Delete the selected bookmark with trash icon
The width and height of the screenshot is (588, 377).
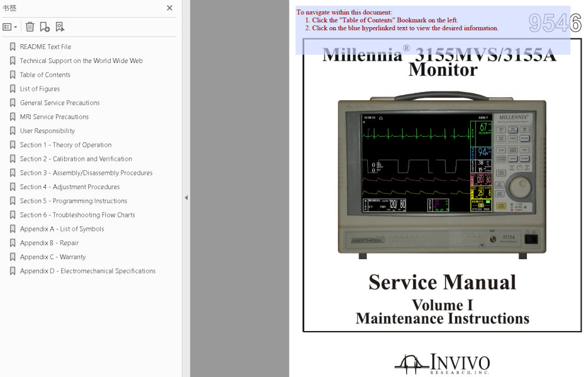(29, 27)
